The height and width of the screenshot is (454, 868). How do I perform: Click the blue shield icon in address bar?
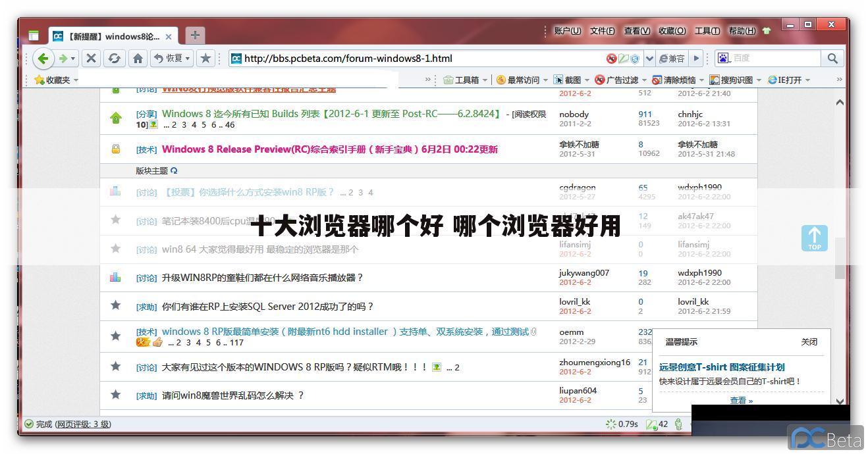point(635,59)
